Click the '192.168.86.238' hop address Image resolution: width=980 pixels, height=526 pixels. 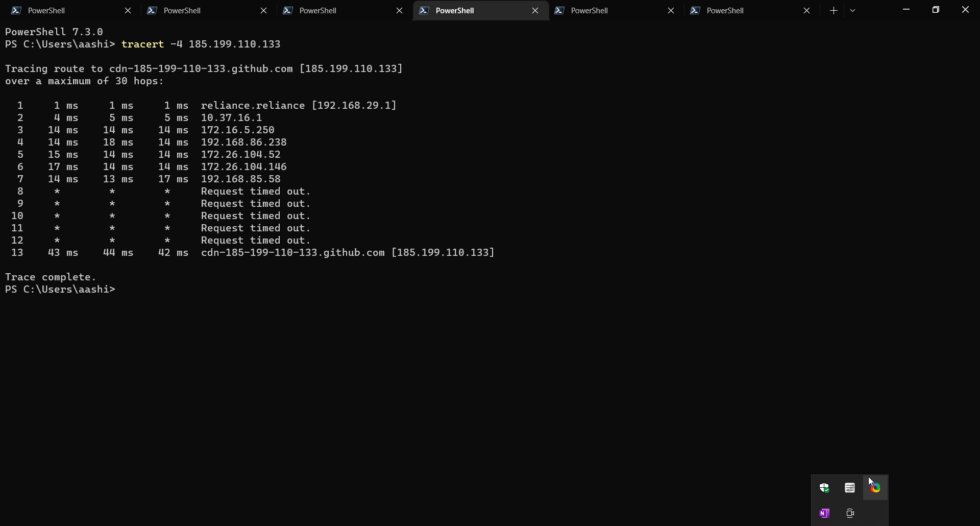pos(243,142)
